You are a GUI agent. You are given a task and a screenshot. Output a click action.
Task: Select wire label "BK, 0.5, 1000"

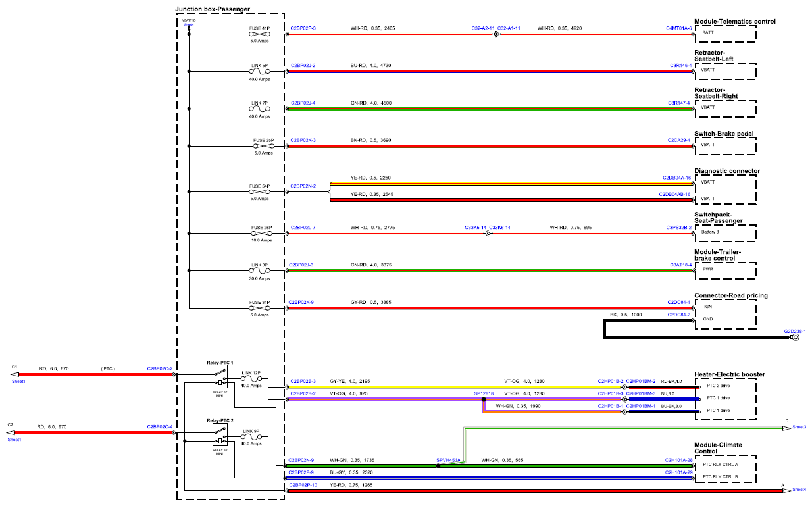[x=626, y=315]
